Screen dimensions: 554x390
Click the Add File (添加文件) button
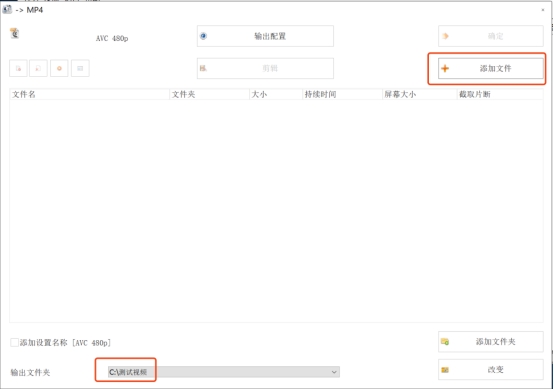(x=490, y=69)
